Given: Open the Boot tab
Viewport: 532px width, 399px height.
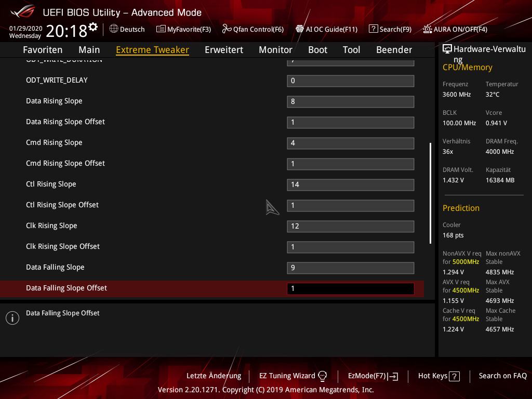Looking at the screenshot, I should (x=317, y=50).
